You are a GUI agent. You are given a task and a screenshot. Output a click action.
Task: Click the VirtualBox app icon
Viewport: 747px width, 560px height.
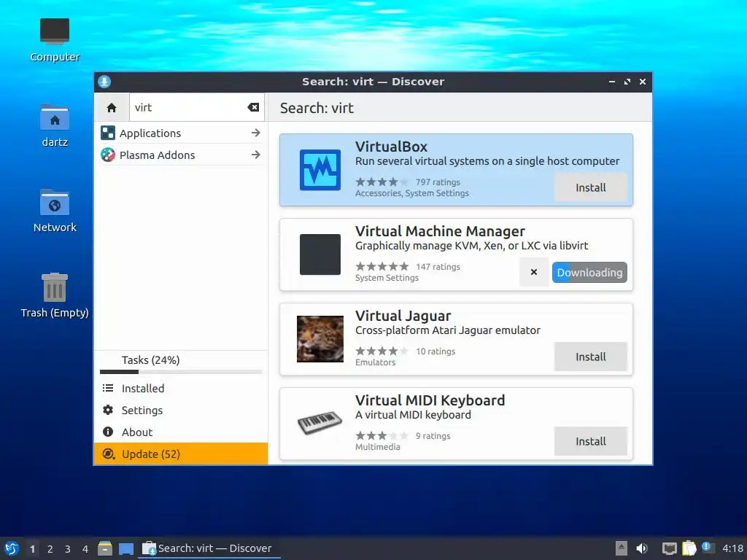click(320, 170)
